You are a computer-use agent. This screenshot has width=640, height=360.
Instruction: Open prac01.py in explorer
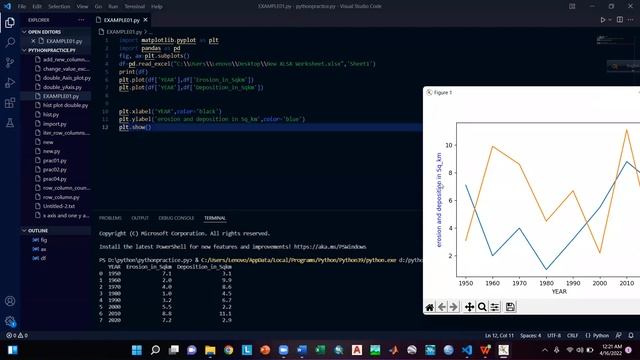56,160
